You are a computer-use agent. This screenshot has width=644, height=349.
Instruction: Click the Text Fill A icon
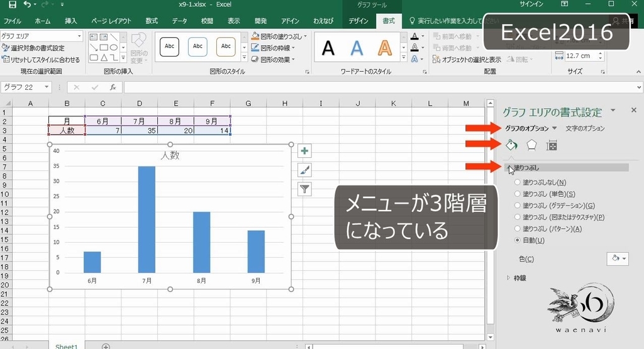click(415, 36)
